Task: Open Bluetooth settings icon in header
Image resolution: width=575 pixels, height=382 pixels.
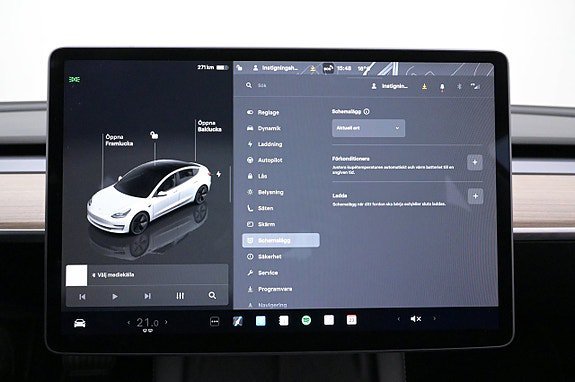Action: click(x=459, y=87)
